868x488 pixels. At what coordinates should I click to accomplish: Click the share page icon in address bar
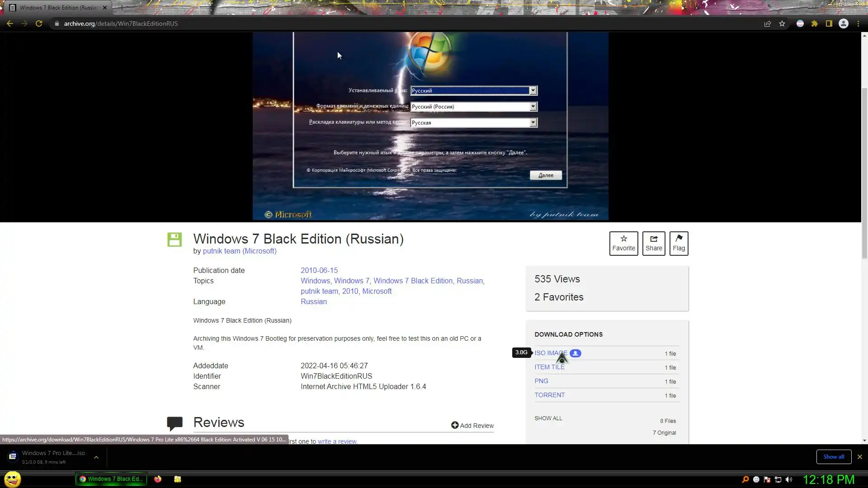[767, 24]
